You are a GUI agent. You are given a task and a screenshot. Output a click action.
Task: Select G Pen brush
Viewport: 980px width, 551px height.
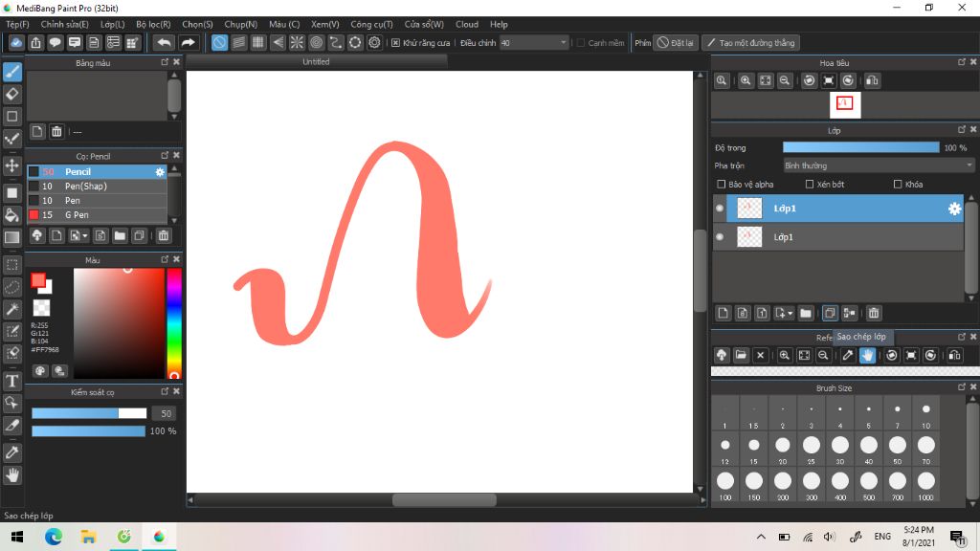coord(97,215)
